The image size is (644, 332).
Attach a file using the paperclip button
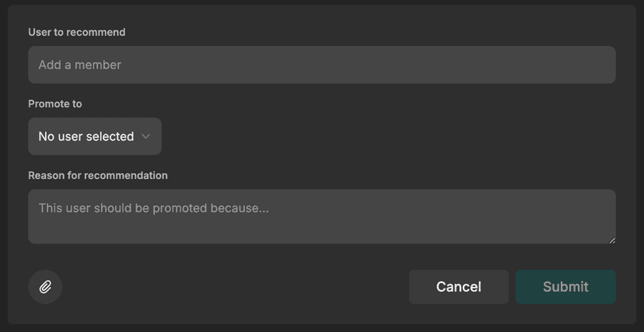45,287
